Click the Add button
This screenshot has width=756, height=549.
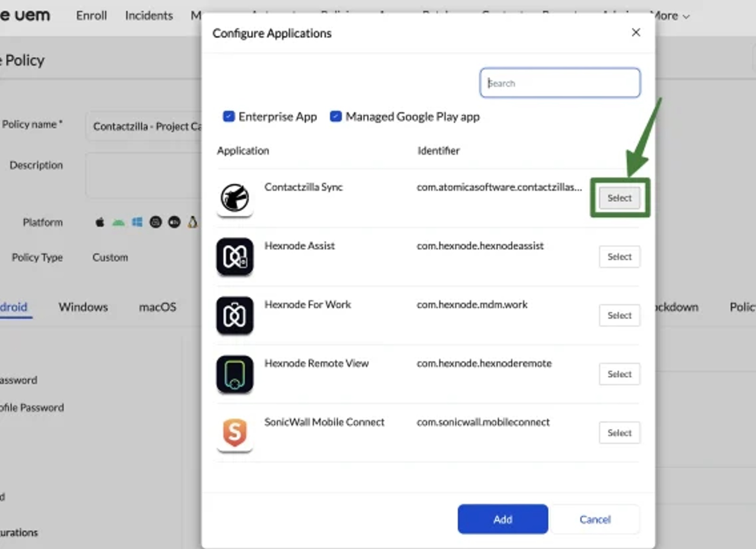point(503,519)
